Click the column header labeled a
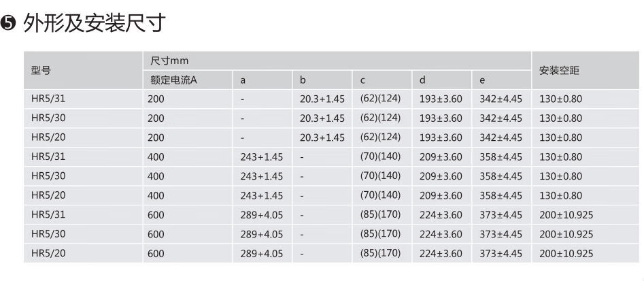644x281 pixels. tap(243, 80)
